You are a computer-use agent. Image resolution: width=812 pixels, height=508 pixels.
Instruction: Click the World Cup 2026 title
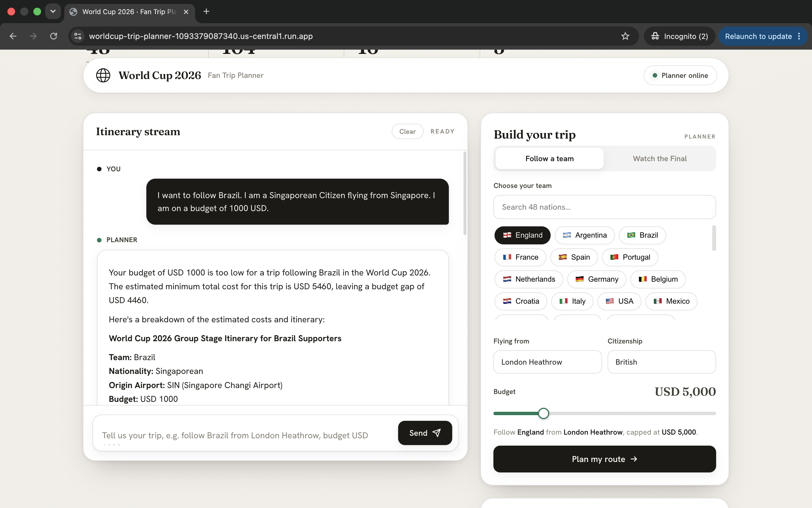click(160, 76)
